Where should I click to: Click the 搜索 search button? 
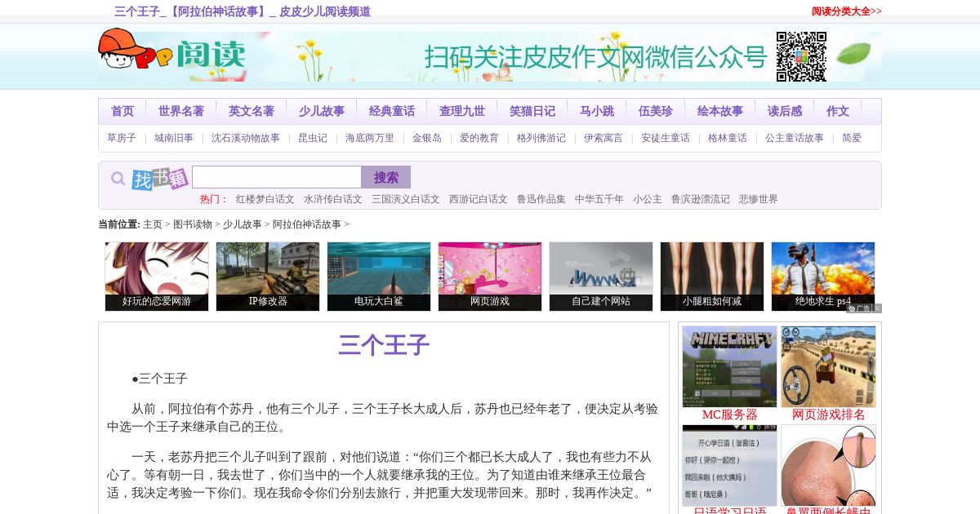[386, 177]
